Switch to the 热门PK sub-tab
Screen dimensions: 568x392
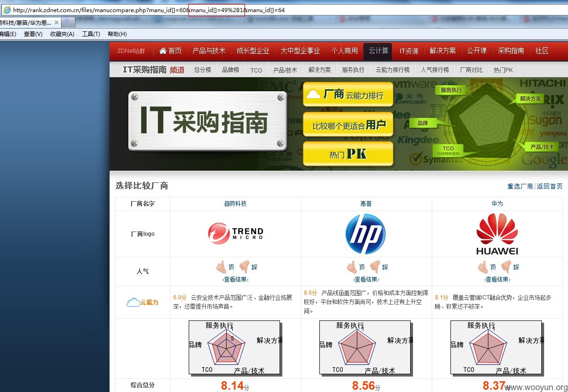point(503,70)
